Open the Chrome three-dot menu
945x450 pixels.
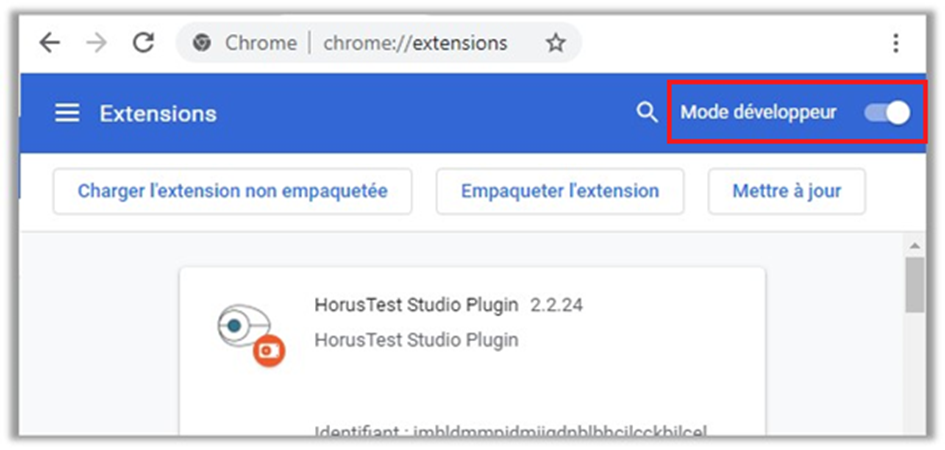895,43
